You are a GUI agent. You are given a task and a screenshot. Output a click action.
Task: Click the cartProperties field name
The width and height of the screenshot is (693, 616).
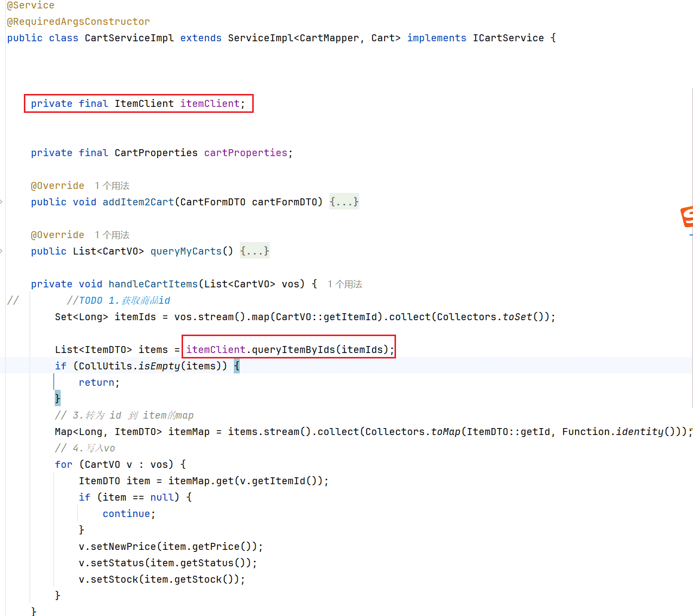(245, 153)
